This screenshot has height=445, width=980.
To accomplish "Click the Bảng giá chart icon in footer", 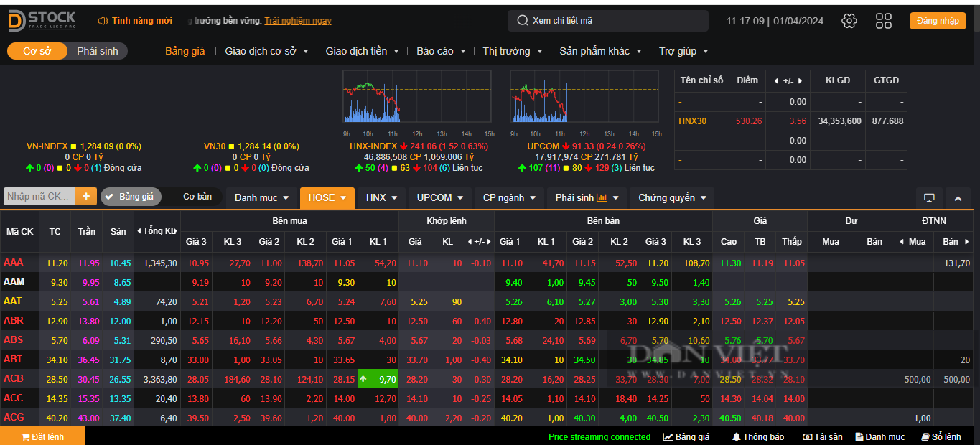I will click(668, 436).
